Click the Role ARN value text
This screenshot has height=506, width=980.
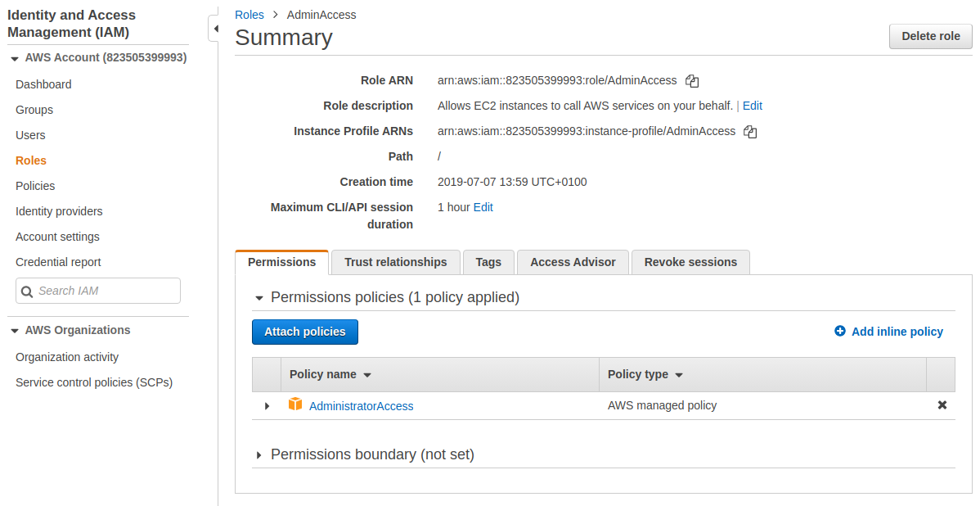(x=557, y=81)
